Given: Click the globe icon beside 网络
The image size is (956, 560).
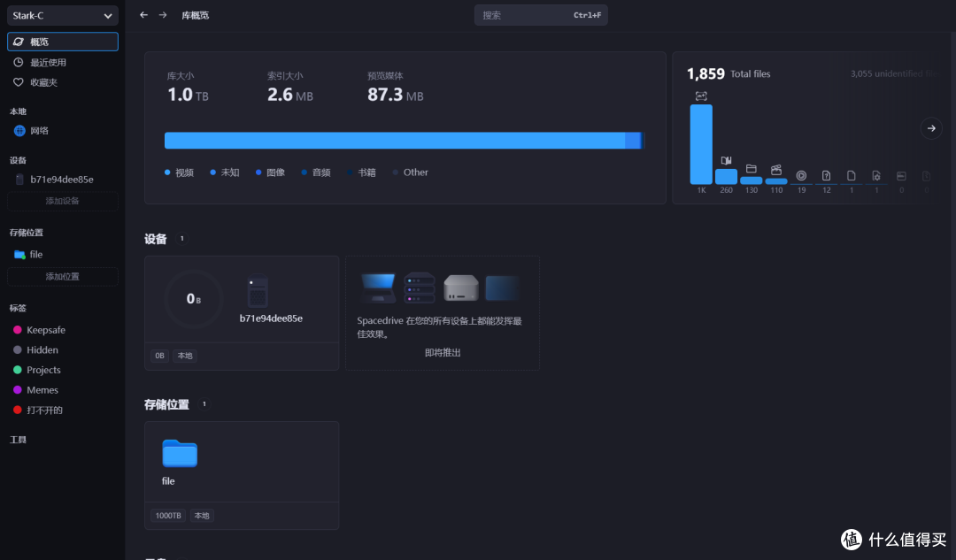Looking at the screenshot, I should click(19, 130).
